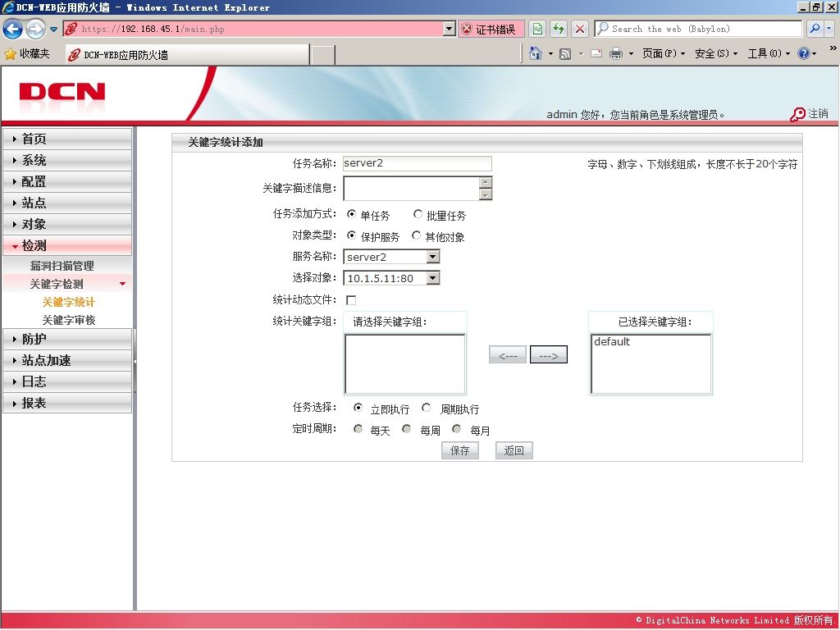Image resolution: width=840 pixels, height=630 pixels.
Task: Click the Favorites star icon
Action: click(10, 53)
